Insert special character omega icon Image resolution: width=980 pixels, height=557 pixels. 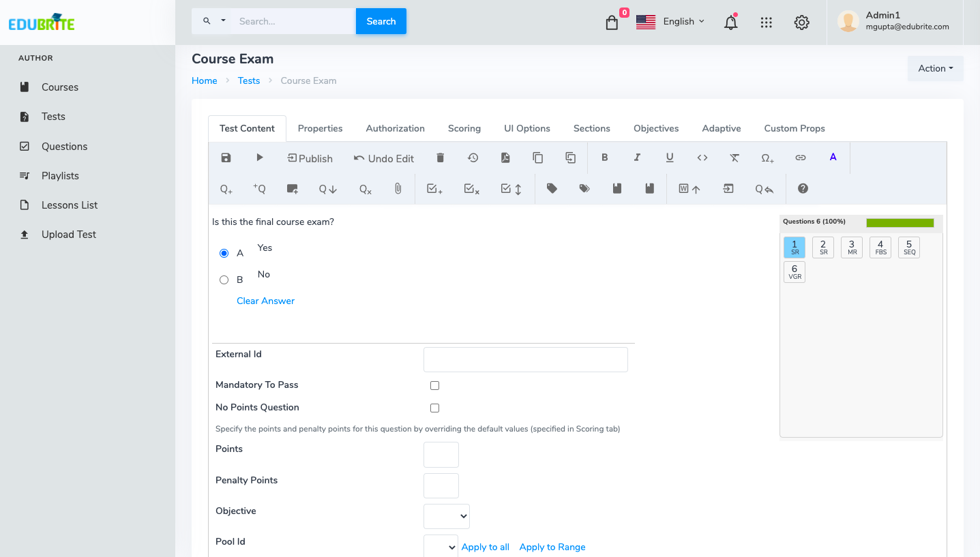(767, 158)
